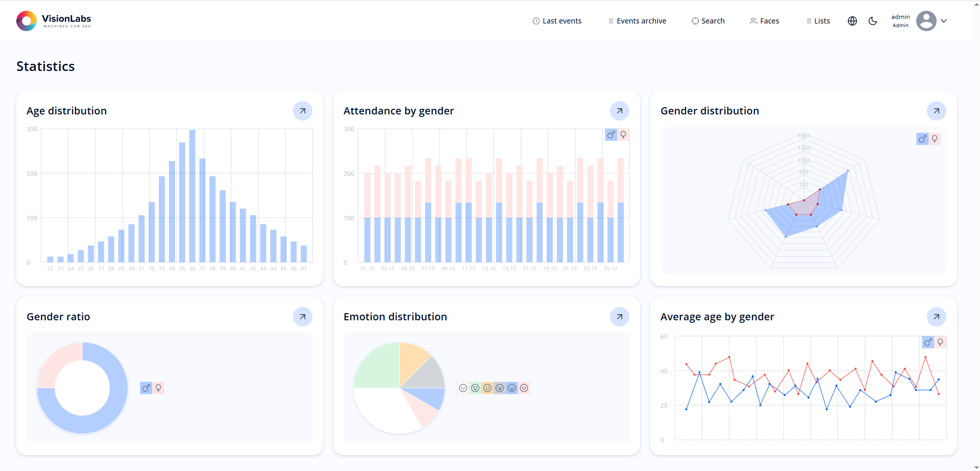Screen dimensions: 980x471
Task: Open the Faces section
Action: coord(764,21)
